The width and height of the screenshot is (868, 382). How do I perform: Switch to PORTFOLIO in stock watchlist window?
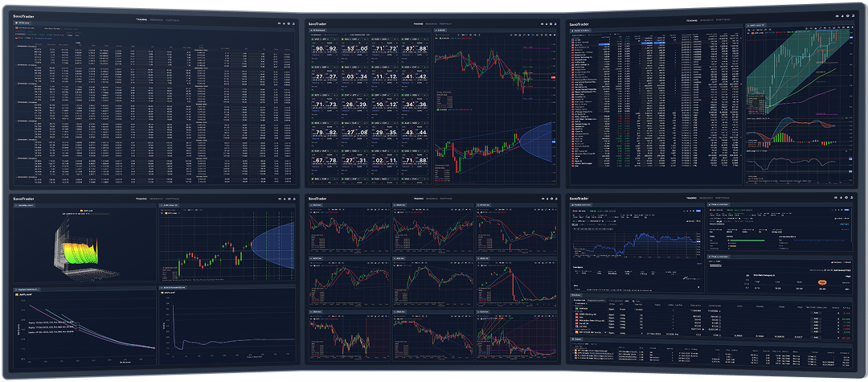723,20
